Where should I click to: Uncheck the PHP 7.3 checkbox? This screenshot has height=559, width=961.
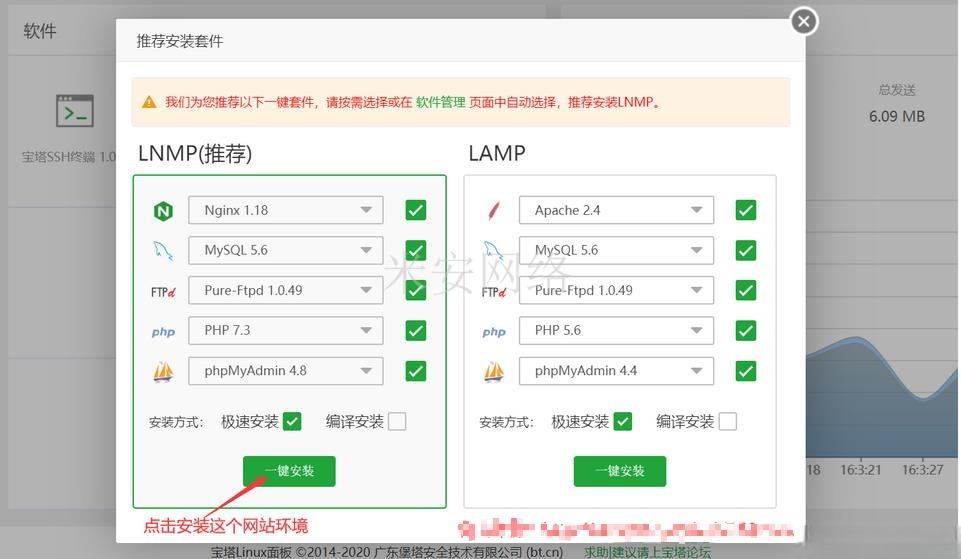pyautogui.click(x=416, y=330)
